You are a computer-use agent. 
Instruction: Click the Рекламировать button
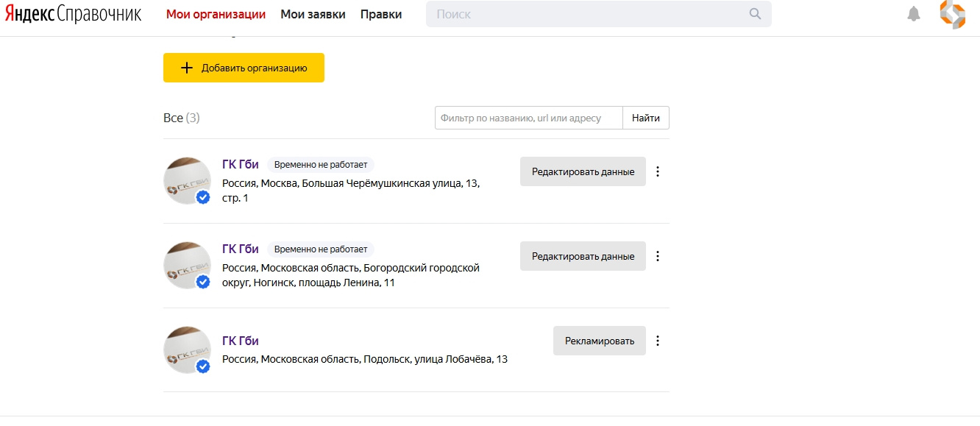(x=599, y=341)
